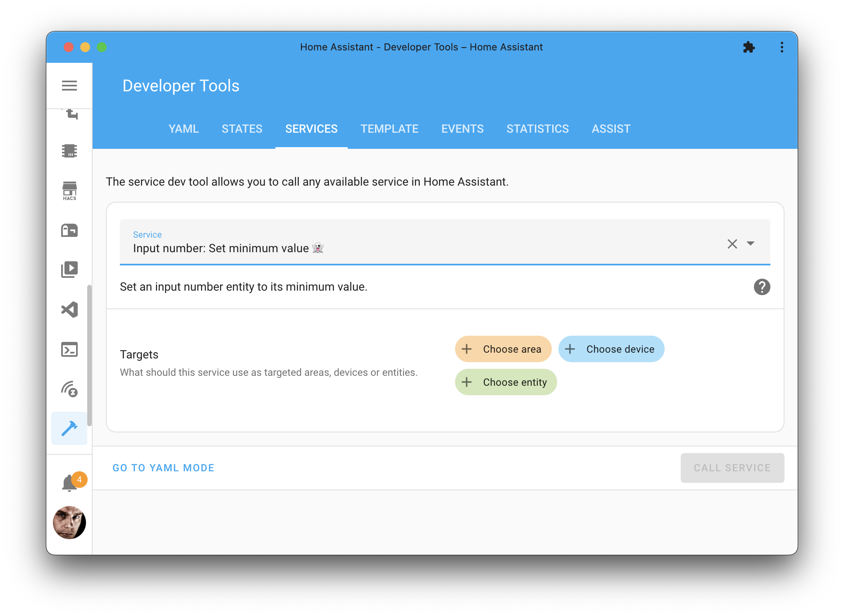844x616 pixels.
Task: Click the hamburger menu icon
Action: pos(69,85)
